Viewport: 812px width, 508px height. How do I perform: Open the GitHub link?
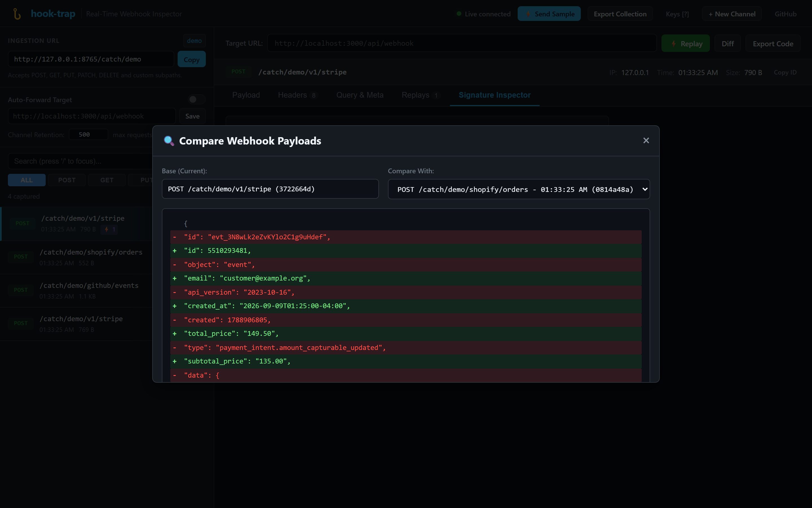(x=785, y=14)
